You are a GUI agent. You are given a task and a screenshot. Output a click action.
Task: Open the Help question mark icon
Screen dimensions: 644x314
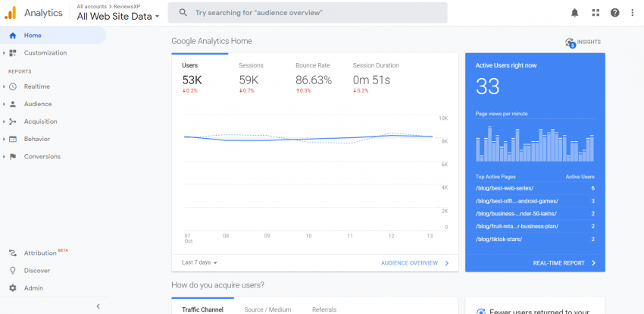[615, 13]
